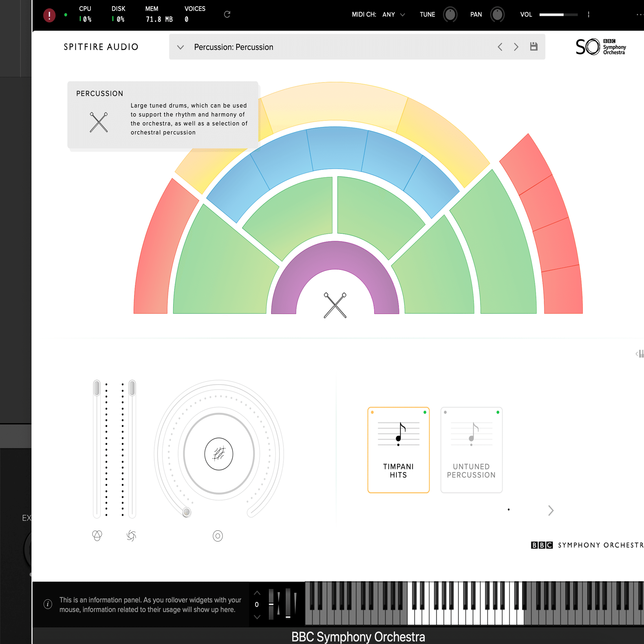The height and width of the screenshot is (644, 644).
Task: Click the refresh arrow icon
Action: (x=227, y=14)
